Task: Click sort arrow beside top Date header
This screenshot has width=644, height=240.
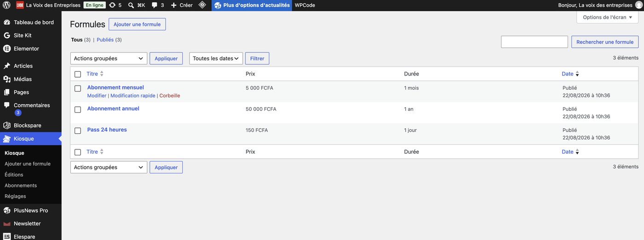Action: [x=577, y=74]
